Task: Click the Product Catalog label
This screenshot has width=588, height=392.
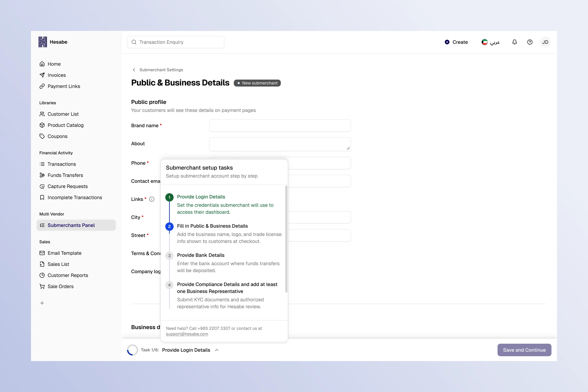Action: pos(66,125)
